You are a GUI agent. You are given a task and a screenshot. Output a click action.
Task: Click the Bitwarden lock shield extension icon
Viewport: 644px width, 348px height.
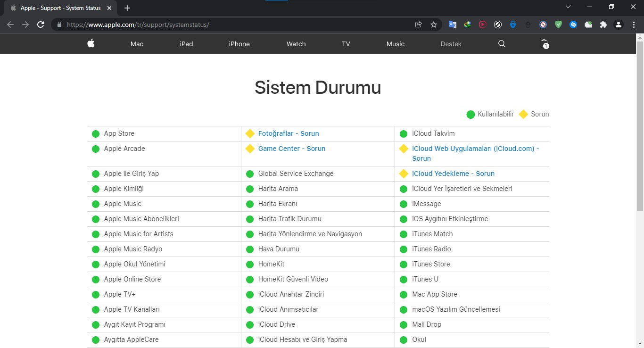513,25
